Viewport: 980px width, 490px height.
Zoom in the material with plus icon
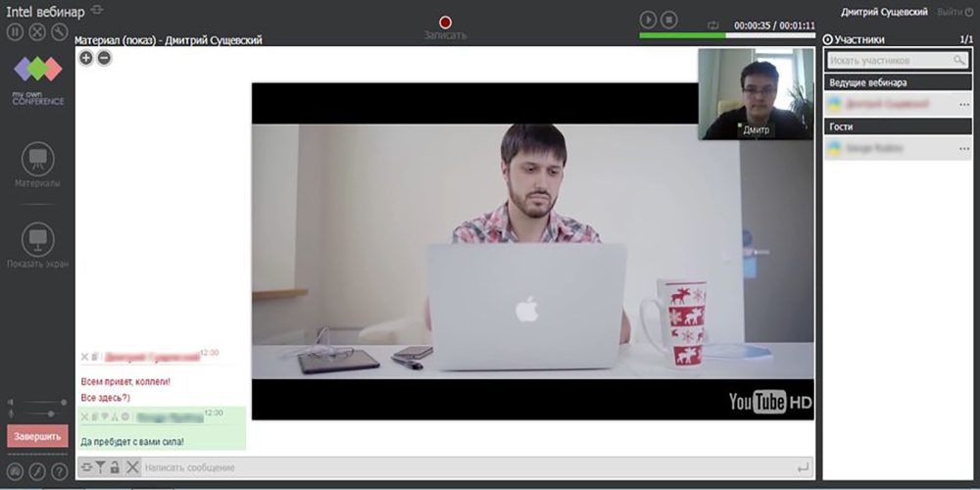(85, 58)
